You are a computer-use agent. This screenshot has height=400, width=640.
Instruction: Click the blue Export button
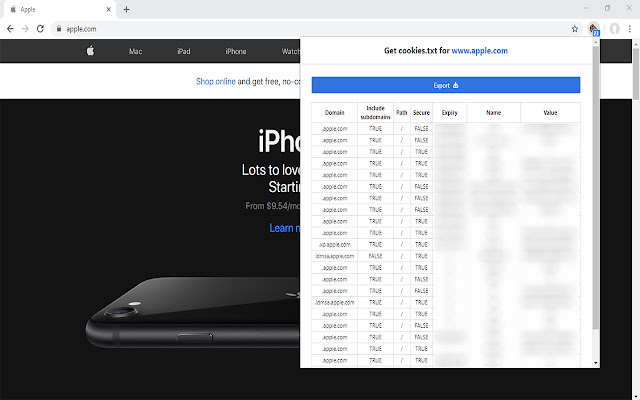pos(446,85)
